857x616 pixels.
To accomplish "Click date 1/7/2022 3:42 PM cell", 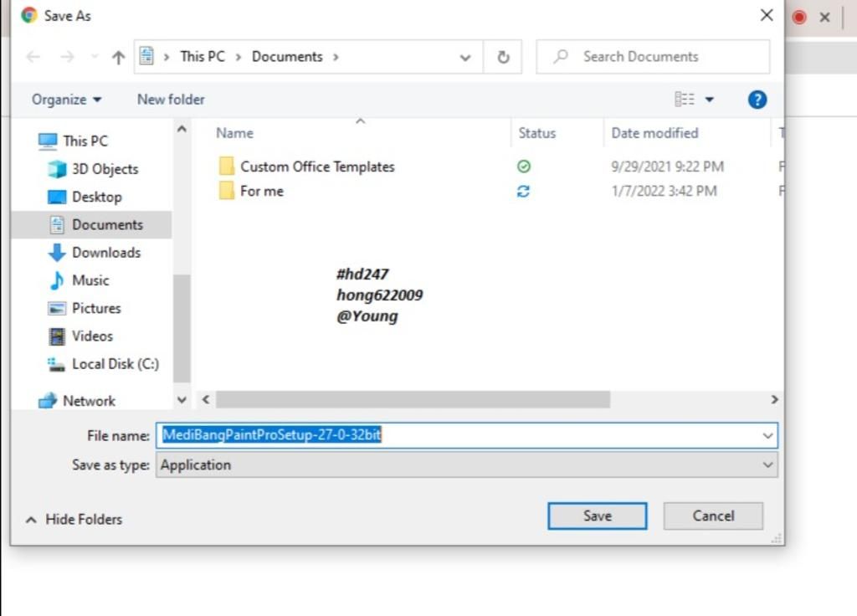I will (664, 192).
